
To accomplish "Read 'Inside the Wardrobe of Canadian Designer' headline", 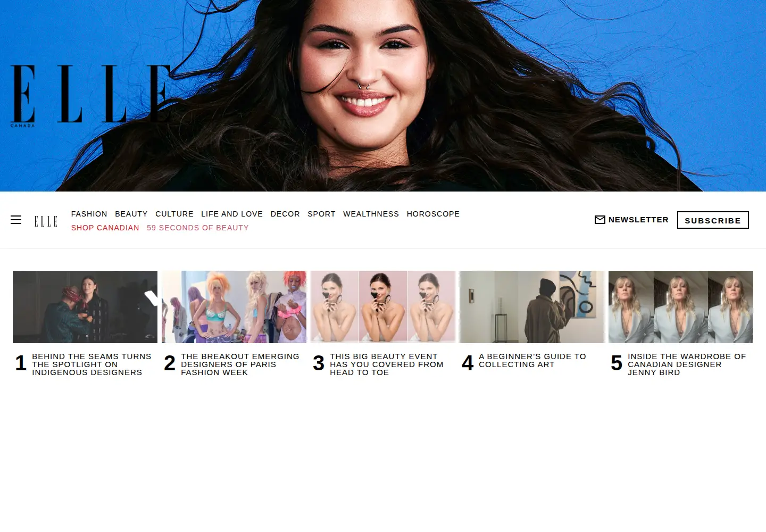I will click(687, 364).
